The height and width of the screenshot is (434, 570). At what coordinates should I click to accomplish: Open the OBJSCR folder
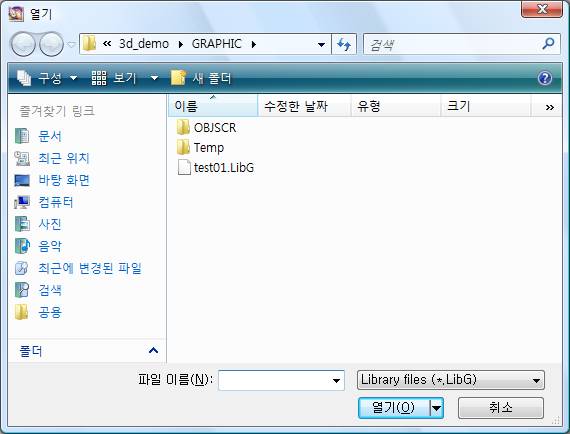[x=206, y=128]
